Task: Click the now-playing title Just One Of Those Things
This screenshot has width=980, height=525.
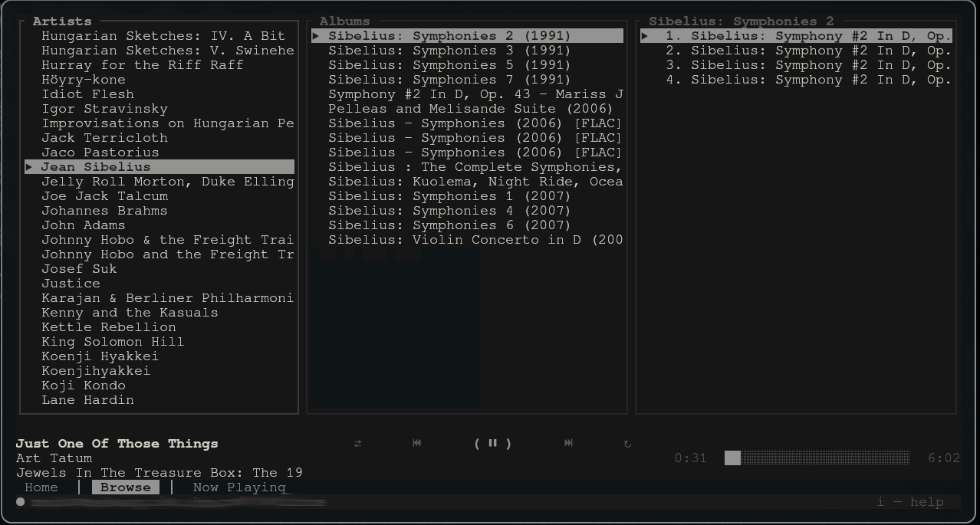Action: pos(117,444)
